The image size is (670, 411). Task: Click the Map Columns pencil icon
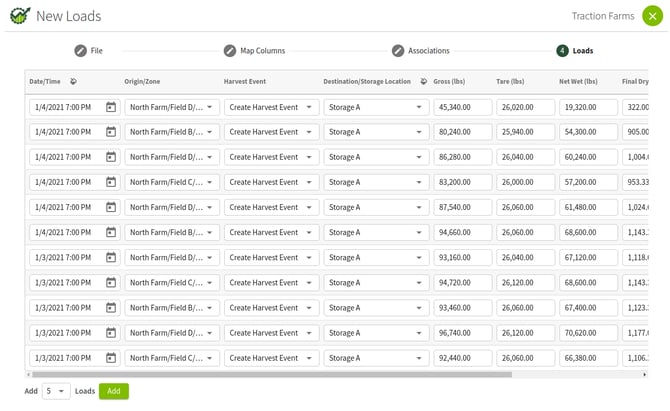pos(230,51)
